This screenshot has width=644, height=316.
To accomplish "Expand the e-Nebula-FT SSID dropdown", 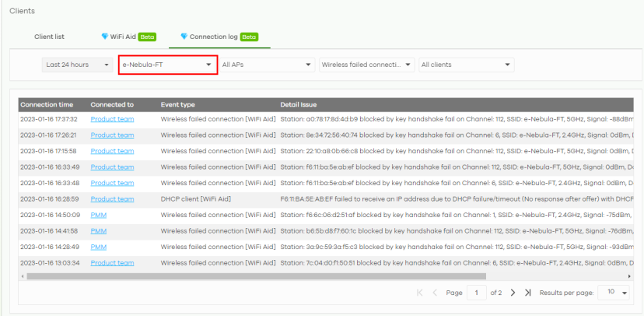I will click(x=167, y=65).
